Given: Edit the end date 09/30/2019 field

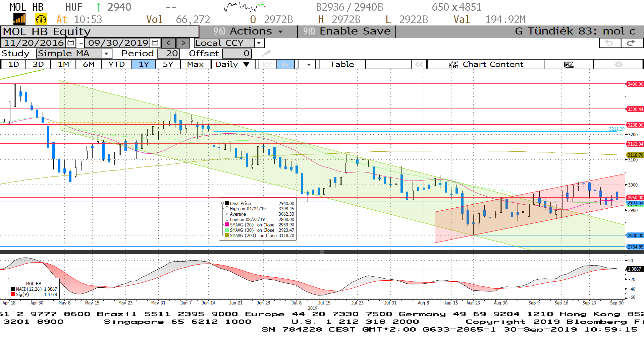Looking at the screenshot, I should [x=118, y=43].
